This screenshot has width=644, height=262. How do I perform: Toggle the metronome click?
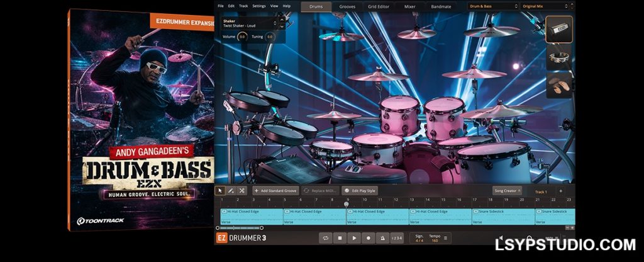point(382,237)
